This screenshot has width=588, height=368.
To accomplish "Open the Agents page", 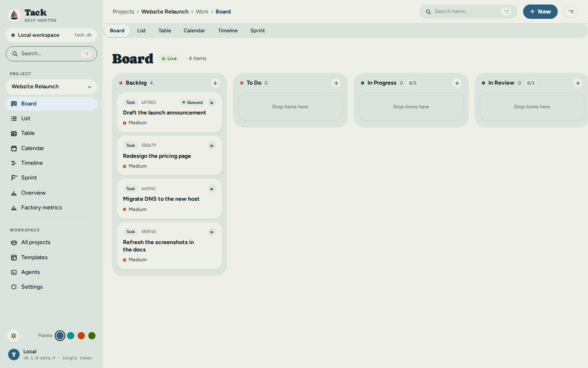I will click(x=51, y=272).
